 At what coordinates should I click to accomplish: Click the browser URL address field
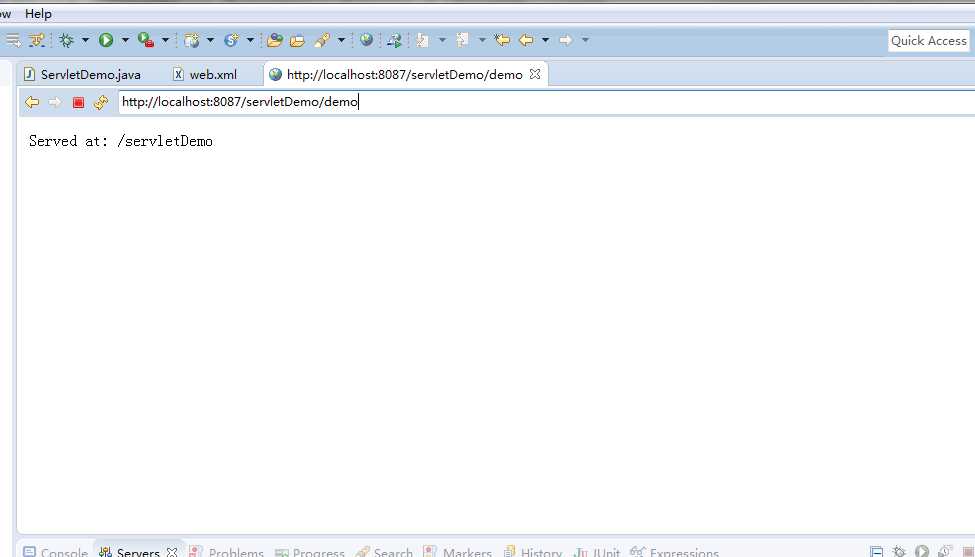point(547,102)
